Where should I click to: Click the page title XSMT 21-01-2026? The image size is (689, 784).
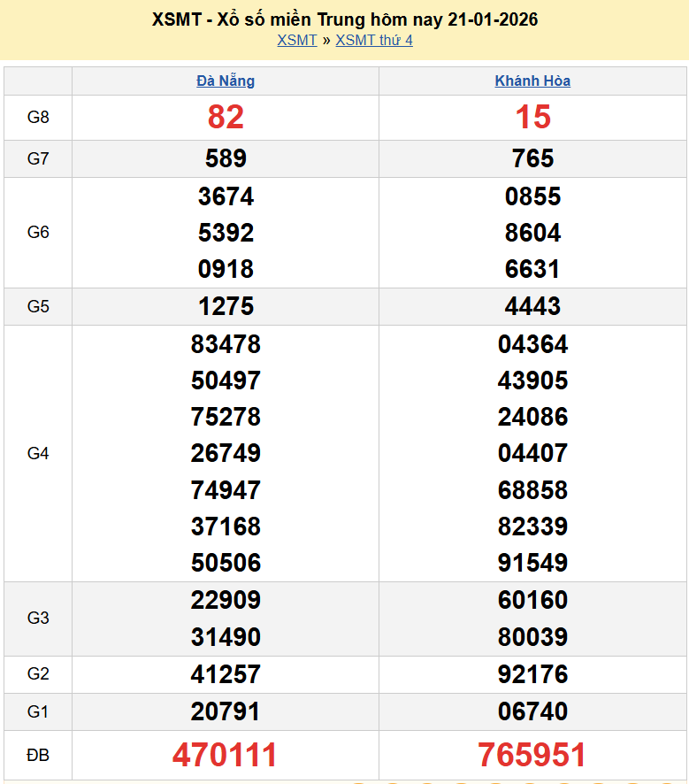click(344, 19)
